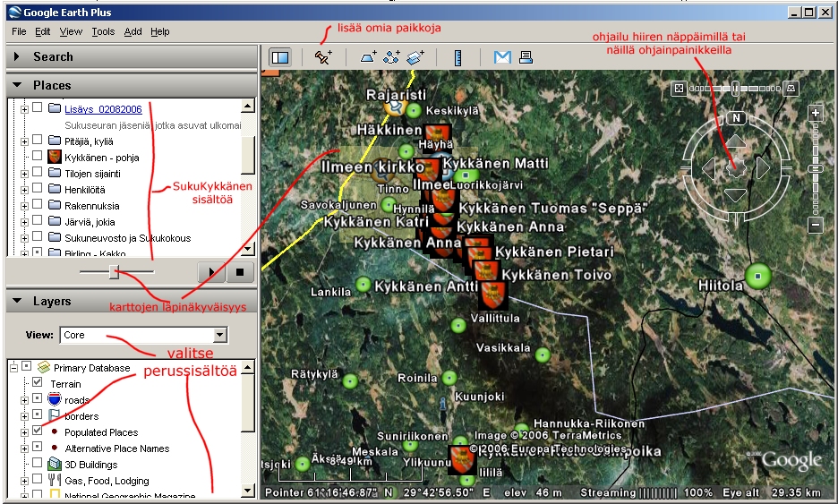Enable the 3D Buildings layer checkbox

[37, 462]
